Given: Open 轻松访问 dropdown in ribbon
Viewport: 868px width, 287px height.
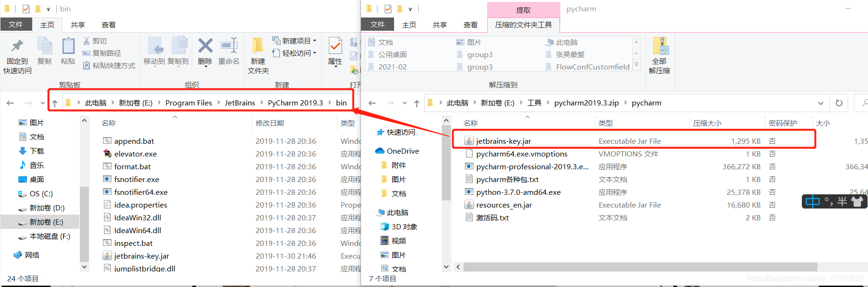Looking at the screenshot, I should click(315, 53).
